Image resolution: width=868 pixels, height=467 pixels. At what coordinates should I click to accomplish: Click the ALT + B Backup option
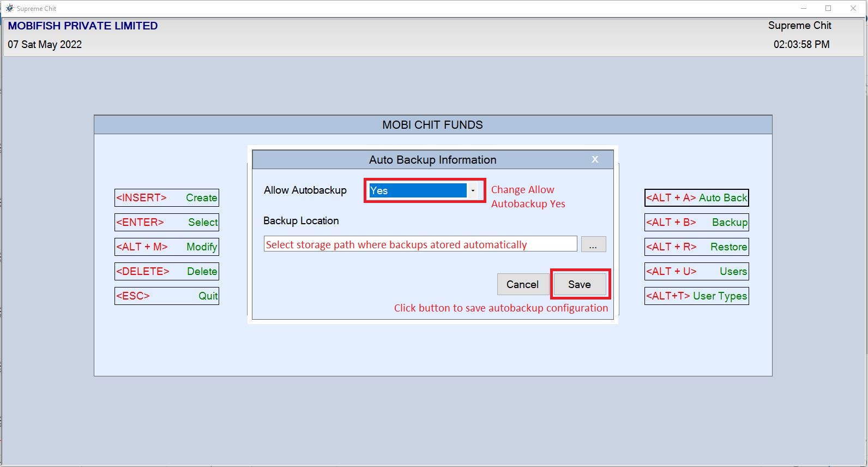click(x=696, y=222)
